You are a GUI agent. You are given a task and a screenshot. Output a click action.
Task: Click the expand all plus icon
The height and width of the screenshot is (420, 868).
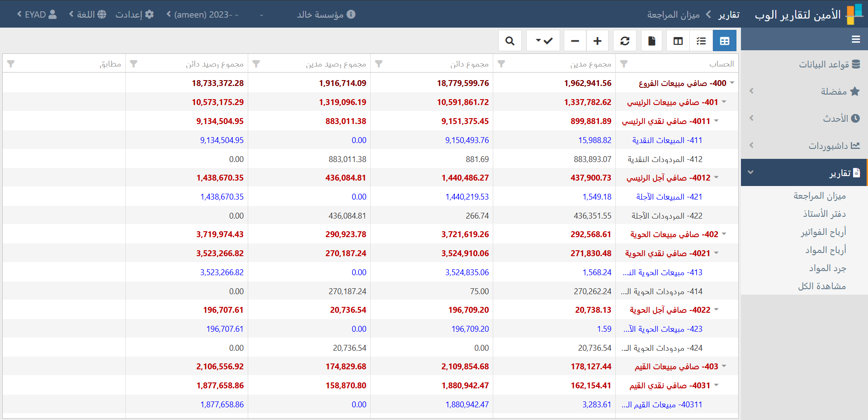597,41
